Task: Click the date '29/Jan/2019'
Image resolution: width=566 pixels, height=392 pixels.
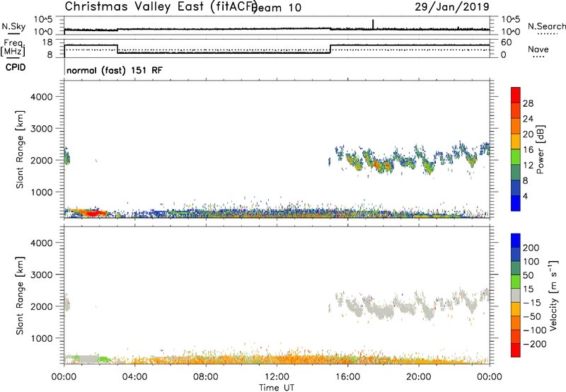Action: [x=452, y=6]
